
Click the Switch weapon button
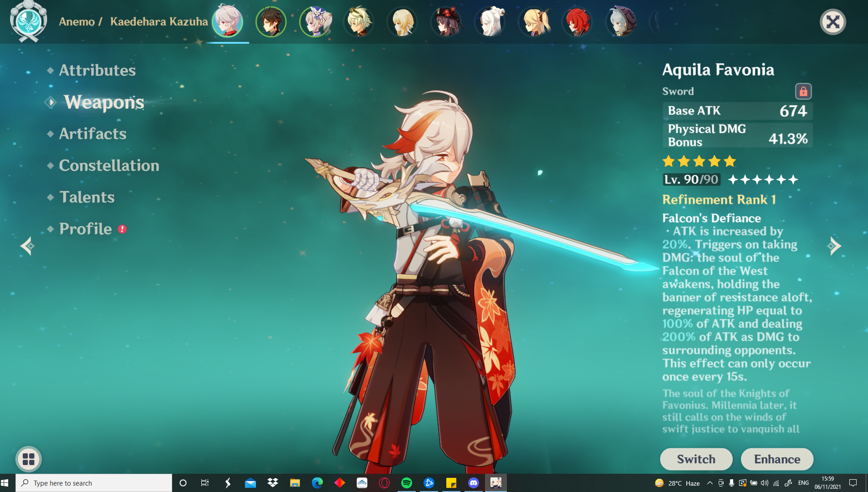point(696,459)
